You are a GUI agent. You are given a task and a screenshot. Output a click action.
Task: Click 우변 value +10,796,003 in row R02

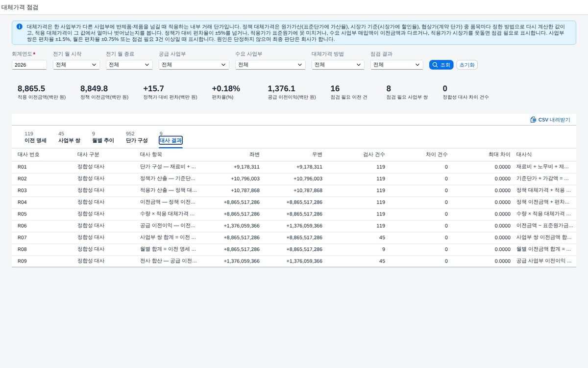pyautogui.click(x=308, y=179)
